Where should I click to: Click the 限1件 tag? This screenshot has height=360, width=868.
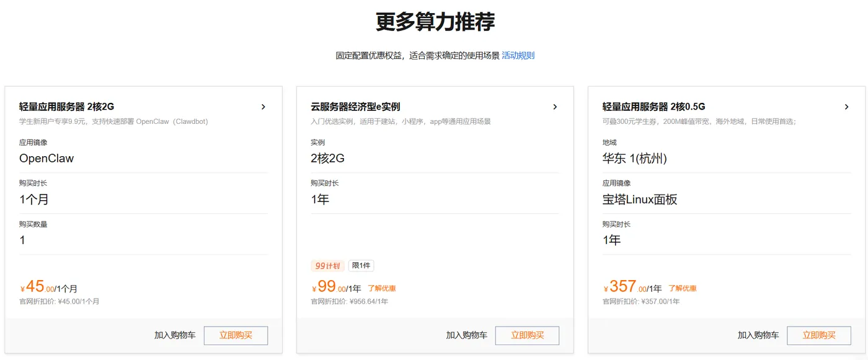pyautogui.click(x=361, y=266)
